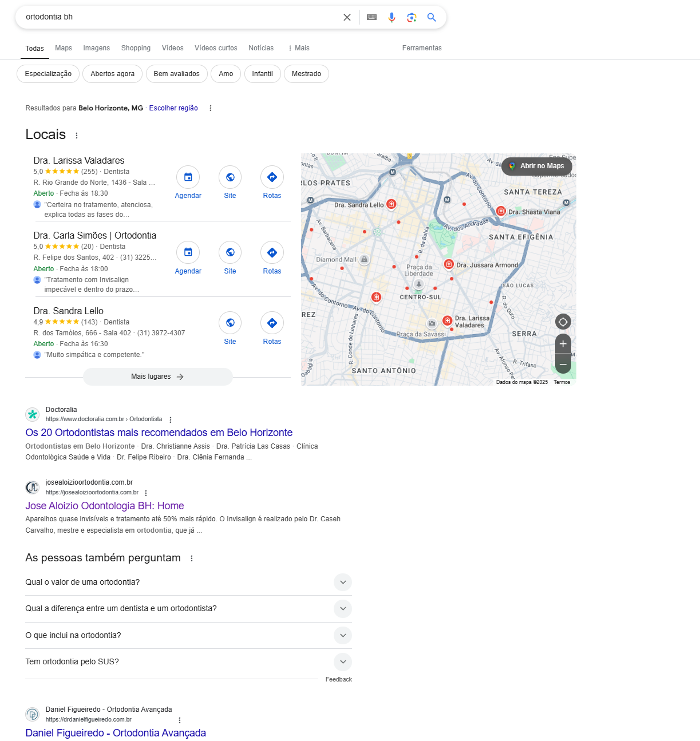Click Agendar icon for Dra. Larissa Valadares
Viewport: 700px width, 741px height.
coord(188,177)
